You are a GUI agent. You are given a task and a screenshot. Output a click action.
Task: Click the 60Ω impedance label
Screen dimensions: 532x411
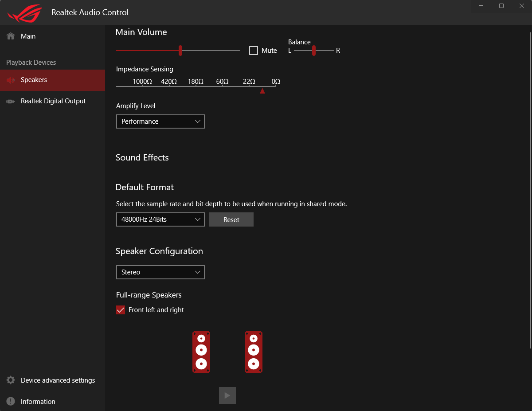point(223,82)
